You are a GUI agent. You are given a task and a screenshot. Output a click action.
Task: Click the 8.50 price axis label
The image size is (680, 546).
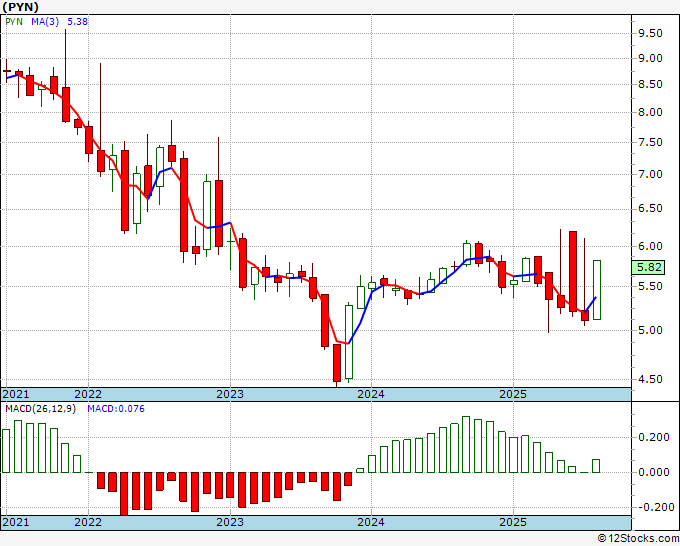click(x=650, y=85)
